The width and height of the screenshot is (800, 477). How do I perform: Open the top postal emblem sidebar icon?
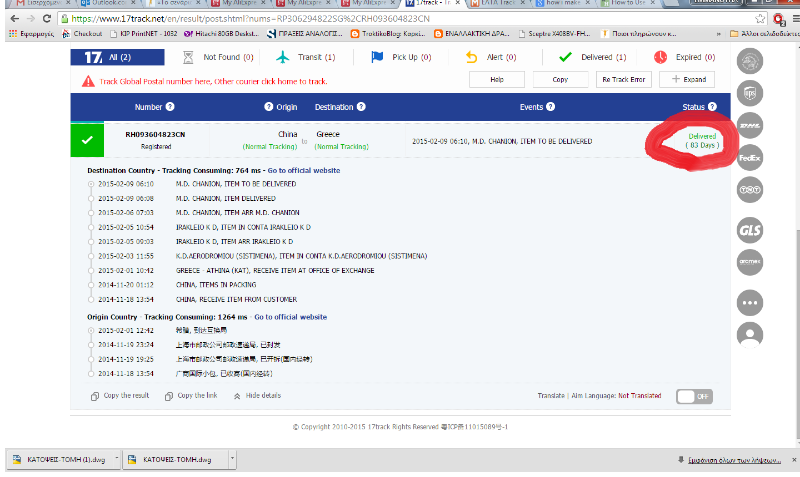[x=749, y=61]
